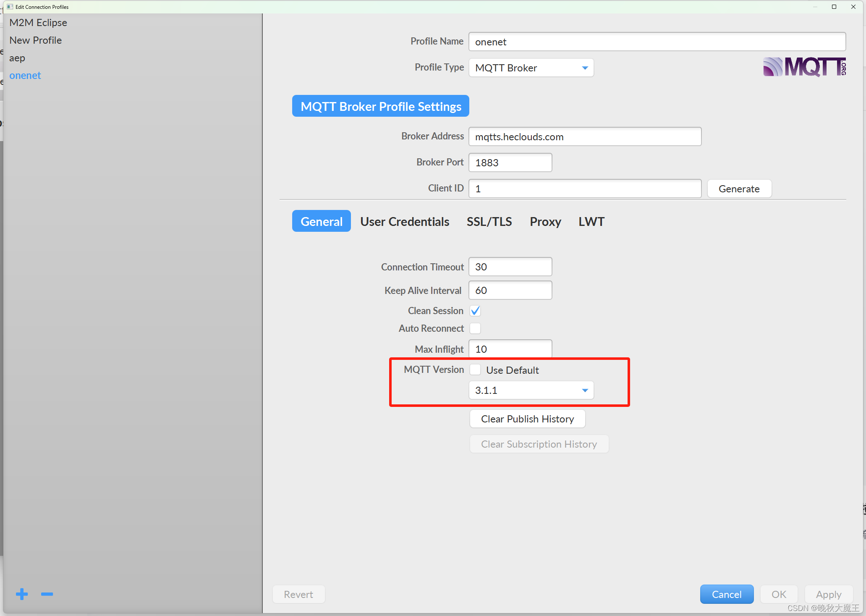
Task: Open the Profile Type dropdown
Action: (x=531, y=68)
